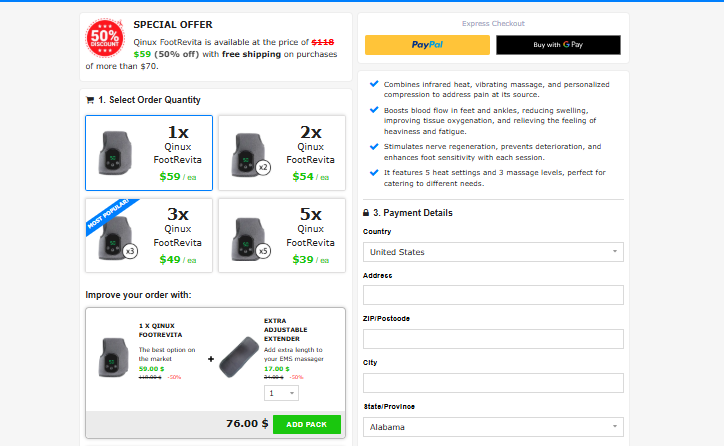This screenshot has width=724, height=446.
Task: Pay with PayPal express checkout
Action: (x=427, y=45)
